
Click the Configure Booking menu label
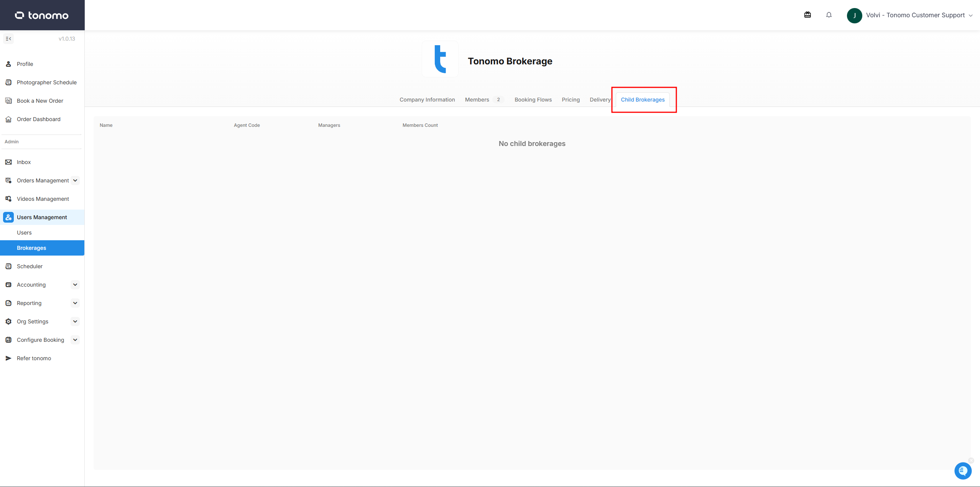pos(40,340)
